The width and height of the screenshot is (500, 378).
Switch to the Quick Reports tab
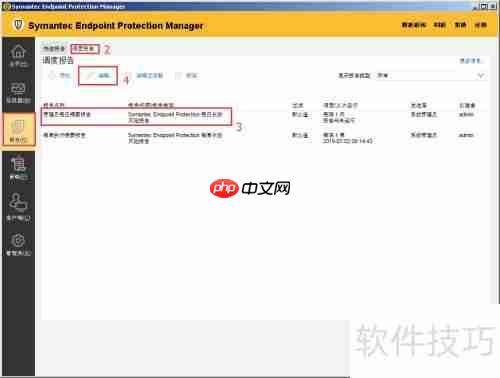(x=54, y=49)
